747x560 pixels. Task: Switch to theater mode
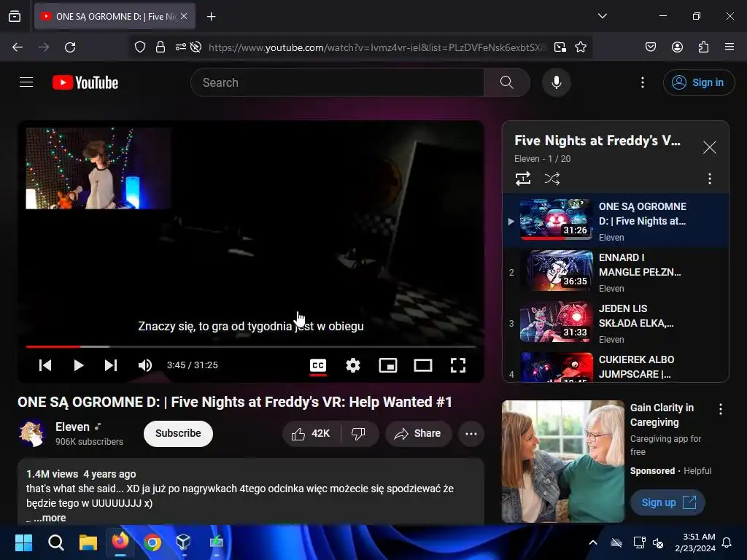point(423,365)
